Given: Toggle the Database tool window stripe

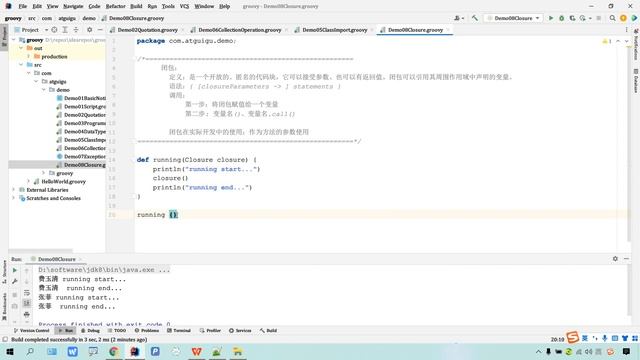Looking at the screenshot, I should pyautogui.click(x=636, y=81).
